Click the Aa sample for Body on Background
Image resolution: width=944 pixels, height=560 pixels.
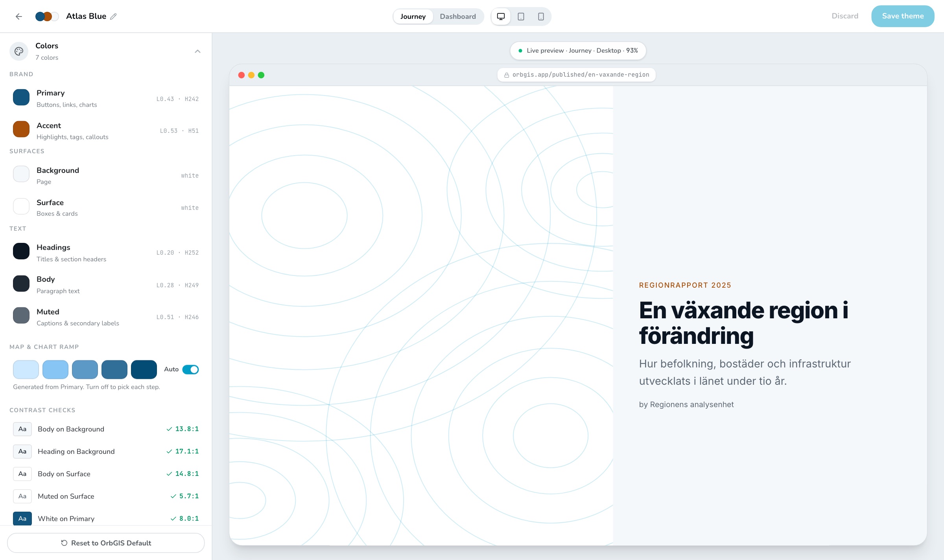pos(22,429)
